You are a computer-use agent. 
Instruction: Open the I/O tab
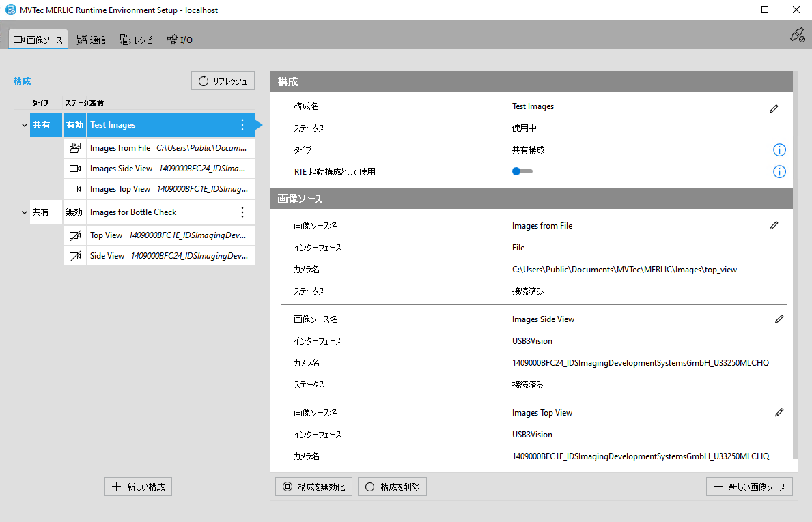click(180, 40)
